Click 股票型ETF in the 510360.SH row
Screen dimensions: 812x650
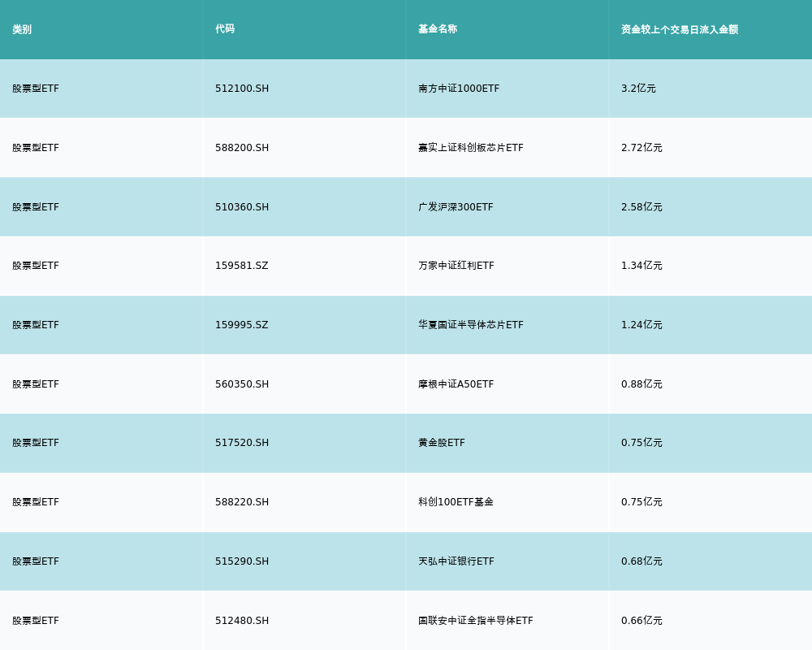click(x=36, y=207)
